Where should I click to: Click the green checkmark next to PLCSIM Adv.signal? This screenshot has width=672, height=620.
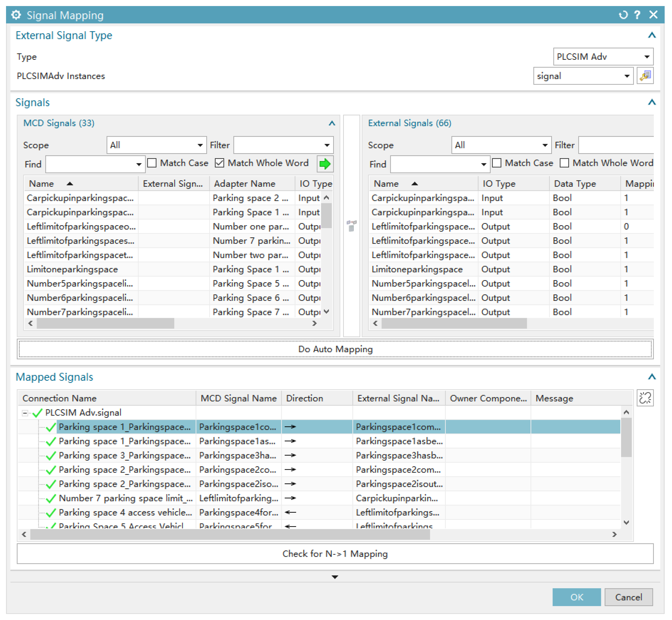[37, 413]
